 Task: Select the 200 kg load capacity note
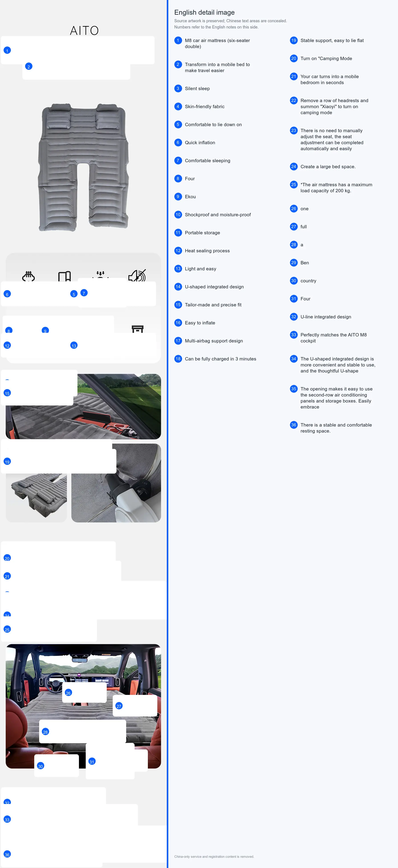pos(336,188)
